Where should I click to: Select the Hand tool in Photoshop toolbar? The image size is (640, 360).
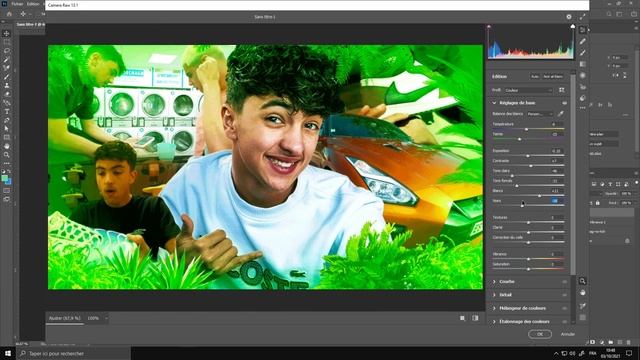pyautogui.click(x=7, y=146)
